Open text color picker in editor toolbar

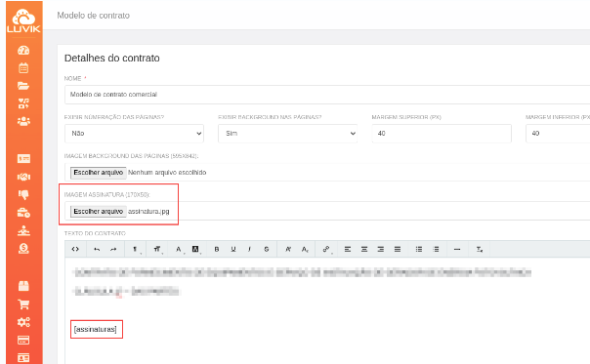pos(179,249)
